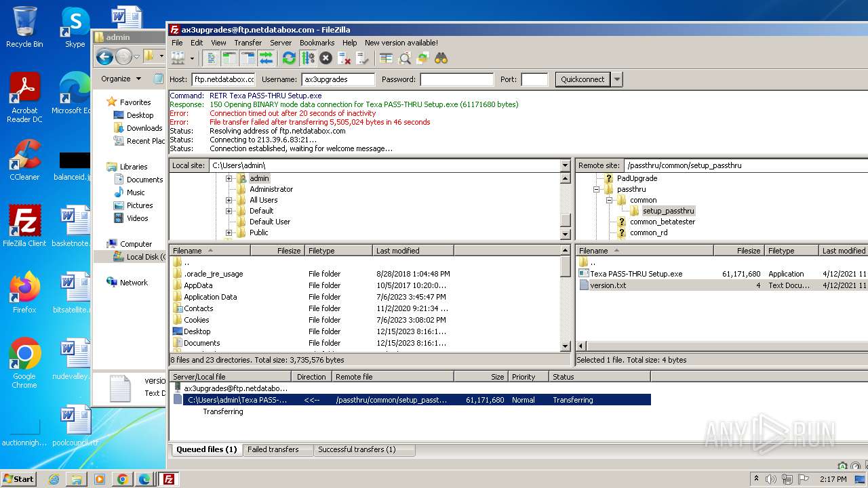868x488 pixels.
Task: Open the File menu
Action: [177, 43]
